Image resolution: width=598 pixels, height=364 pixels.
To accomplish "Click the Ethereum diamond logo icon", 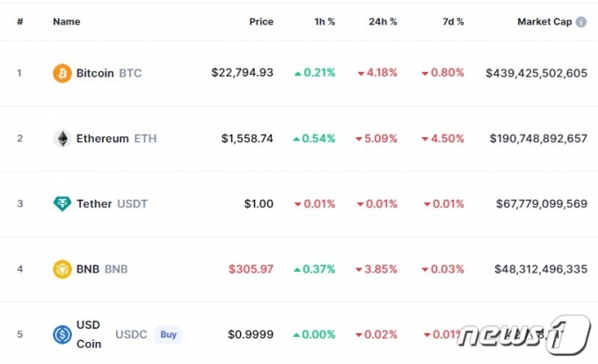I will pyautogui.click(x=62, y=138).
